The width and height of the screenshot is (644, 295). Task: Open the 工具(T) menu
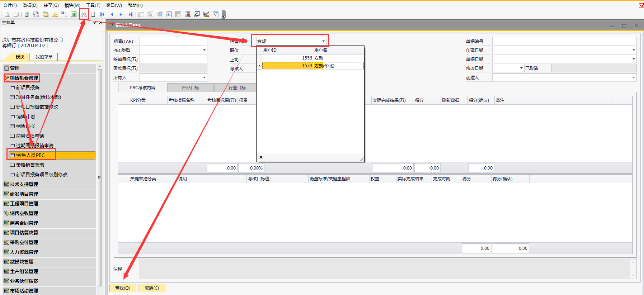tap(93, 5)
